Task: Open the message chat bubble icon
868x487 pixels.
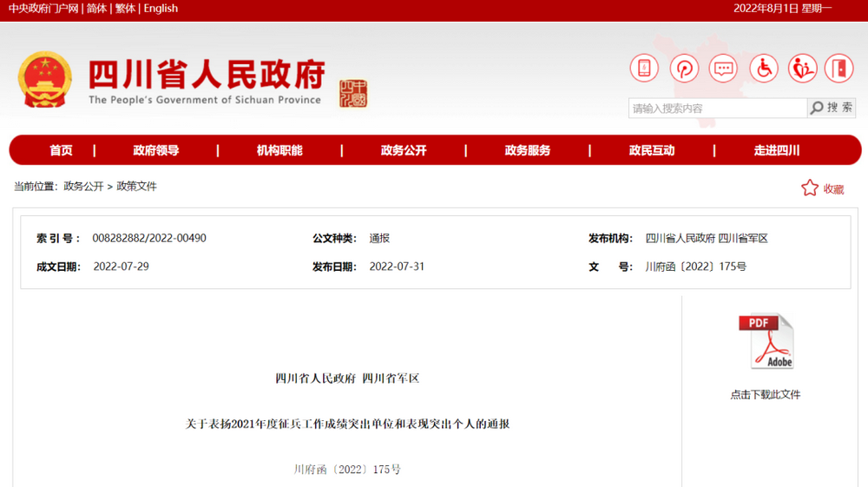Action: pyautogui.click(x=723, y=69)
